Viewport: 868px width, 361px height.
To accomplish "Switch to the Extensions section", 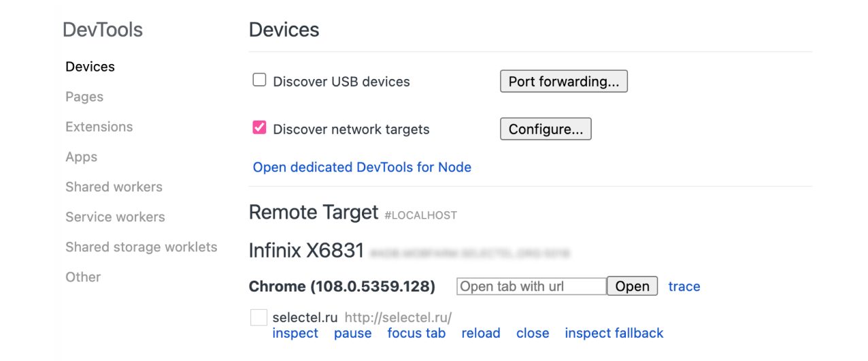I will coord(99,127).
